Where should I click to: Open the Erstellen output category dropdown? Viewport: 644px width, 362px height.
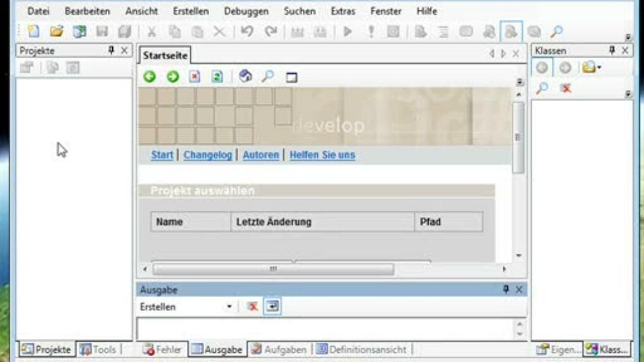(229, 307)
